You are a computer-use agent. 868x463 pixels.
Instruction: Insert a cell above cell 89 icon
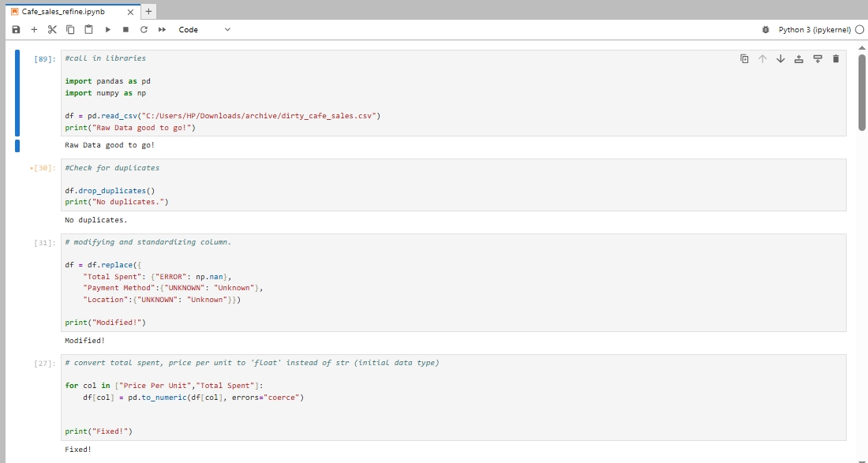click(799, 58)
